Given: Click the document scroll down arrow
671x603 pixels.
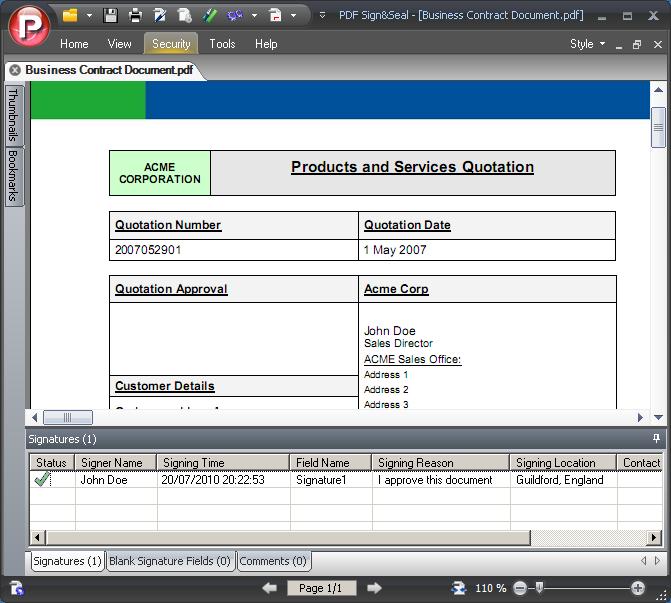Looking at the screenshot, I should click(x=658, y=417).
